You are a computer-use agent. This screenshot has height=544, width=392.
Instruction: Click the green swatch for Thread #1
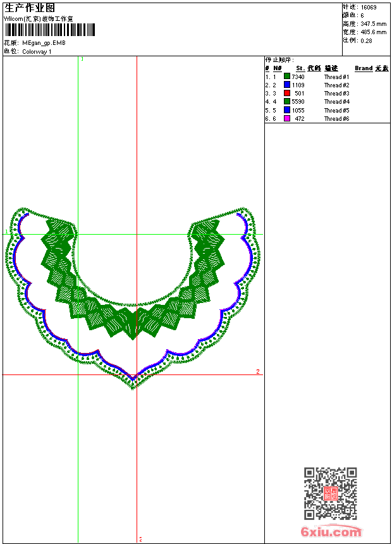[x=287, y=77]
